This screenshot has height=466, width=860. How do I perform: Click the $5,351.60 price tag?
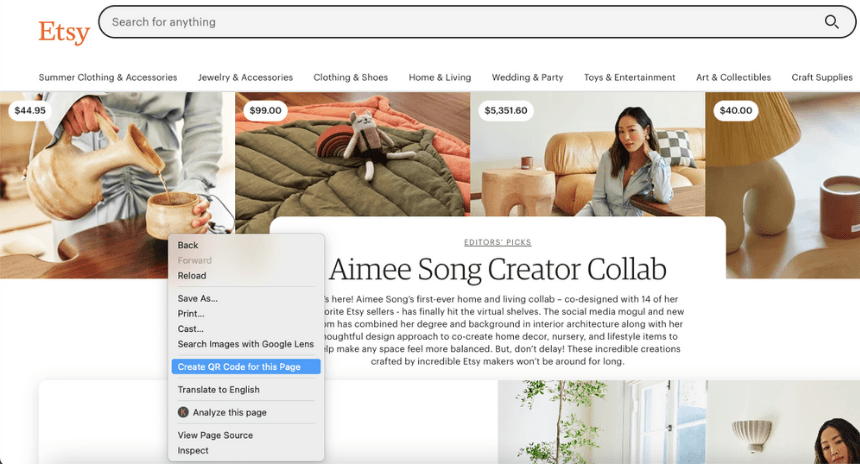point(506,110)
